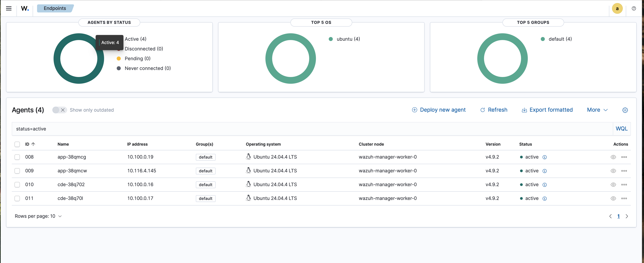644x263 pixels.
Task: Show status info for app-38qmcw
Action: pyautogui.click(x=544, y=171)
